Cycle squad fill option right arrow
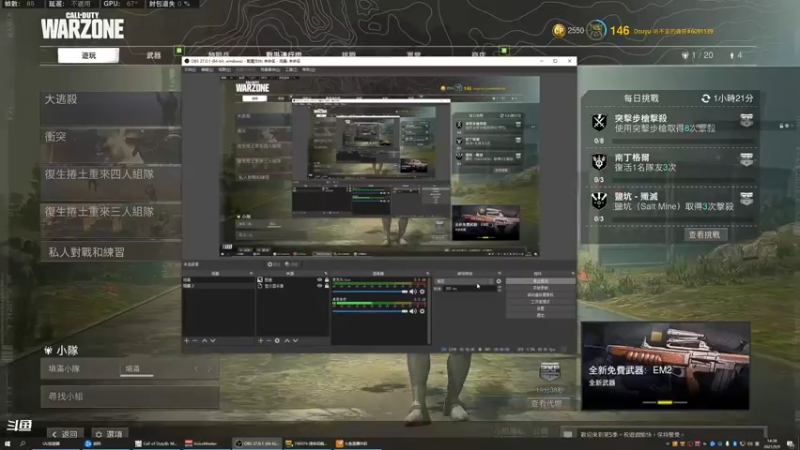 pos(209,369)
